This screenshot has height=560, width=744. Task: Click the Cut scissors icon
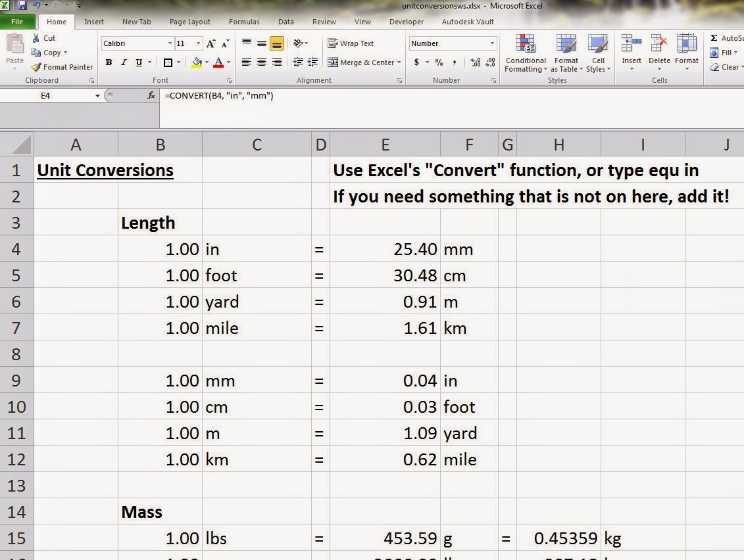point(36,38)
